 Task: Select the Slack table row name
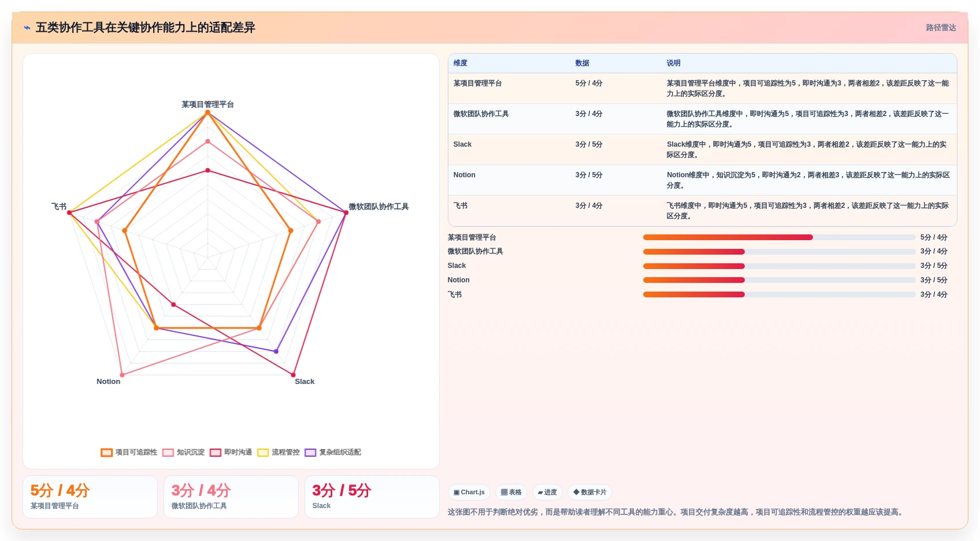click(462, 144)
